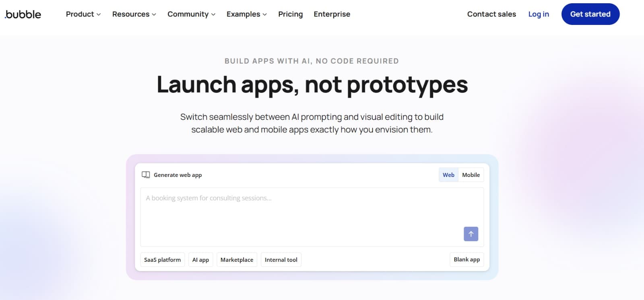Expand the Product dropdown menu
The image size is (644, 300).
pyautogui.click(x=83, y=14)
